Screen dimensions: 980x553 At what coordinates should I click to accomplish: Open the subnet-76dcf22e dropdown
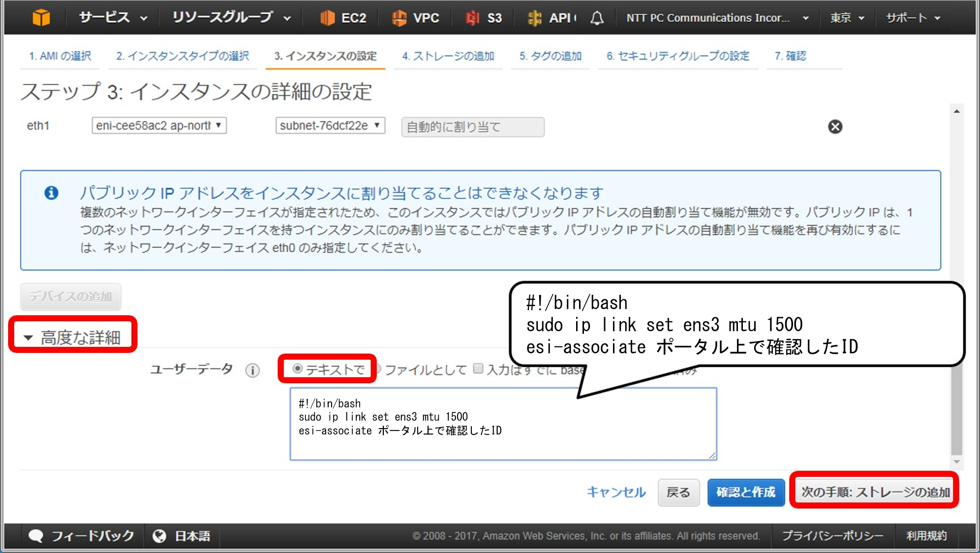[x=330, y=125]
